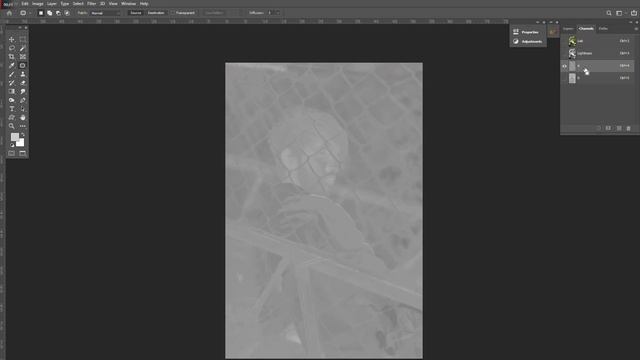
Task: Toggle visibility of the Lab channel
Action: tap(564, 41)
